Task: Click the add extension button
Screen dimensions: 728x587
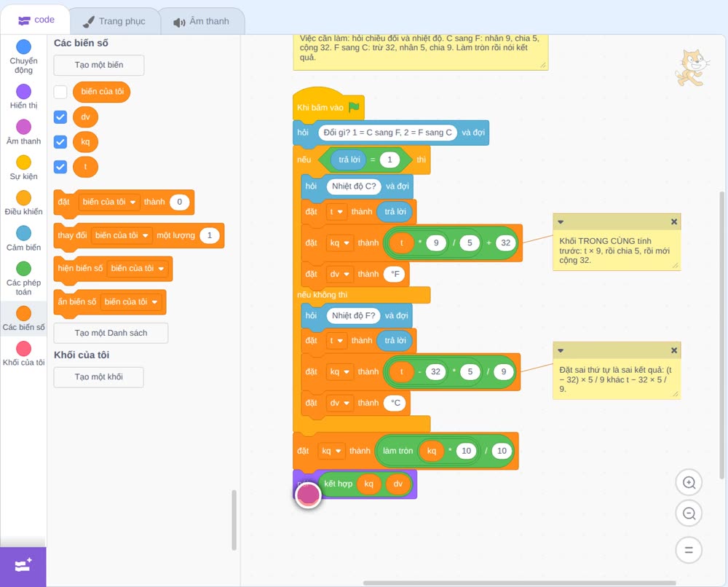Action: tap(23, 566)
